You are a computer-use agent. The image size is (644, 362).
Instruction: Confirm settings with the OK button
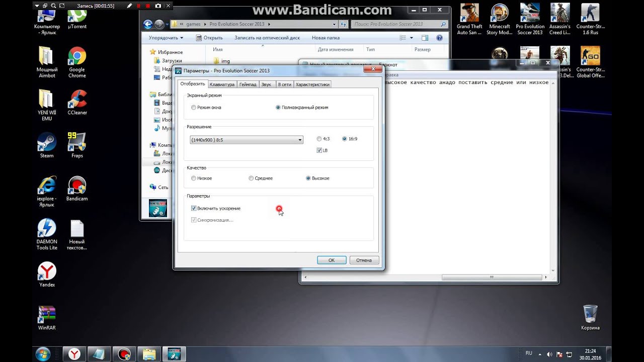coord(332,260)
